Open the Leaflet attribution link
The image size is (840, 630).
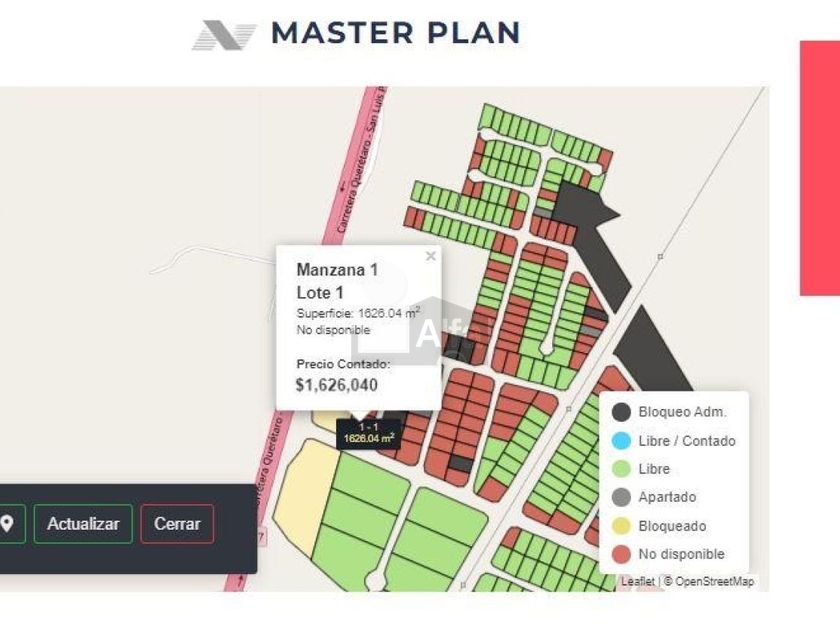tap(637, 581)
